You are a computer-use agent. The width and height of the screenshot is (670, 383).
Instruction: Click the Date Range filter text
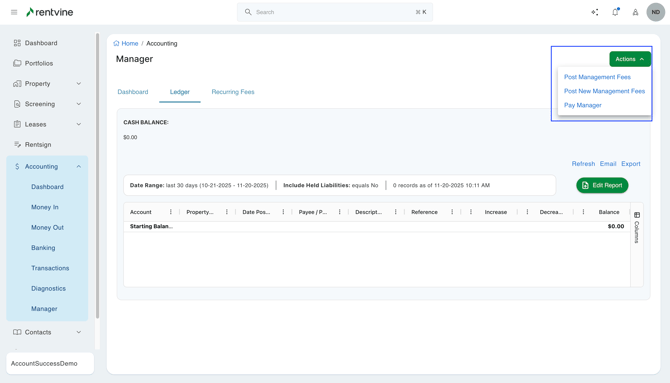199,185
